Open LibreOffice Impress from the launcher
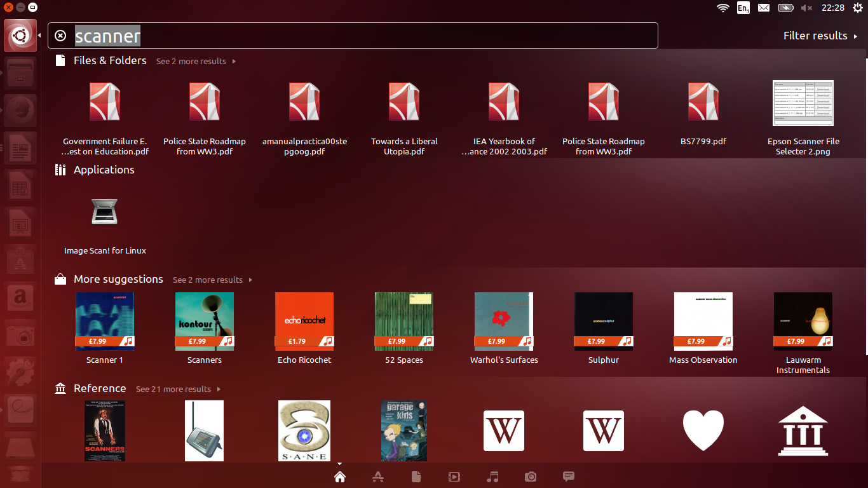 pyautogui.click(x=20, y=223)
